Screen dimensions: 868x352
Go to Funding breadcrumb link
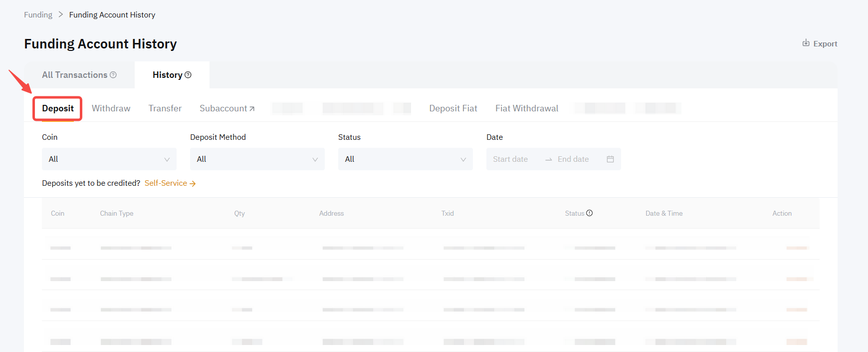(x=38, y=15)
